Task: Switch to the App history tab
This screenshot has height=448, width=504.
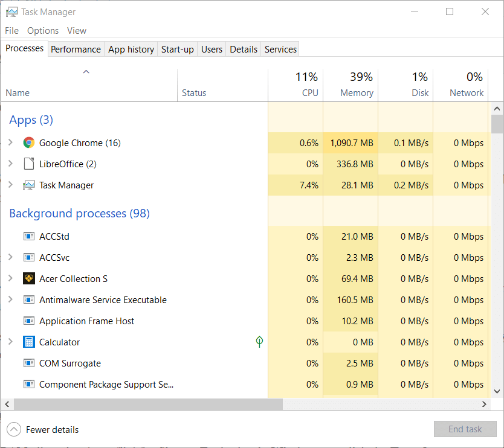Action: [x=131, y=49]
